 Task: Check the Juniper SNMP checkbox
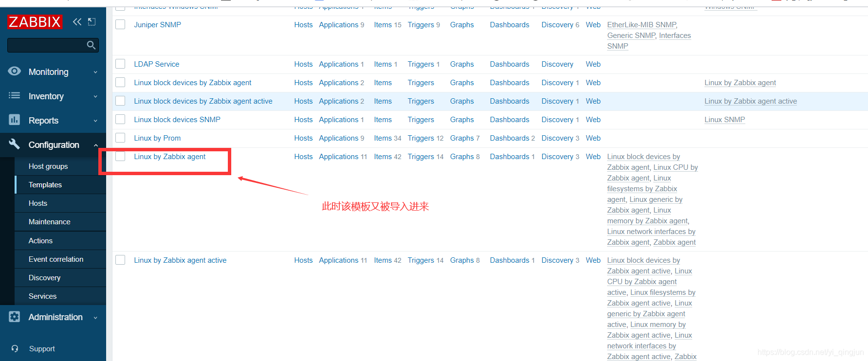pyautogui.click(x=120, y=24)
